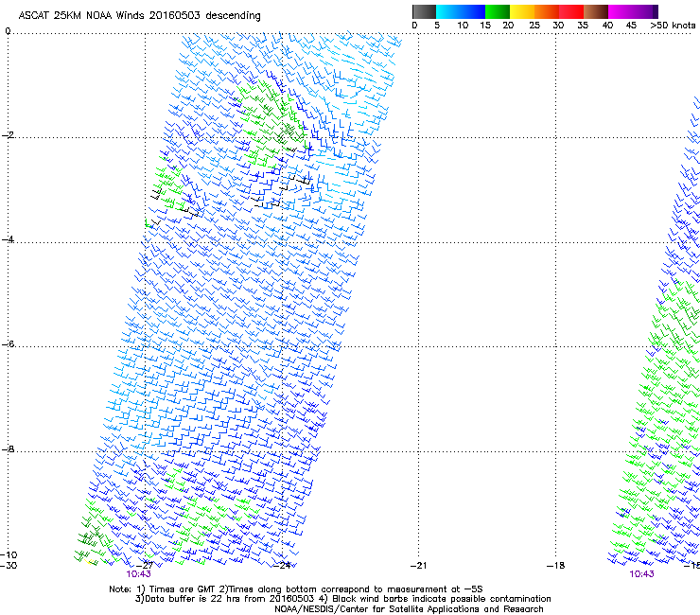Click the latitude label '-10'

pyautogui.click(x=9, y=555)
